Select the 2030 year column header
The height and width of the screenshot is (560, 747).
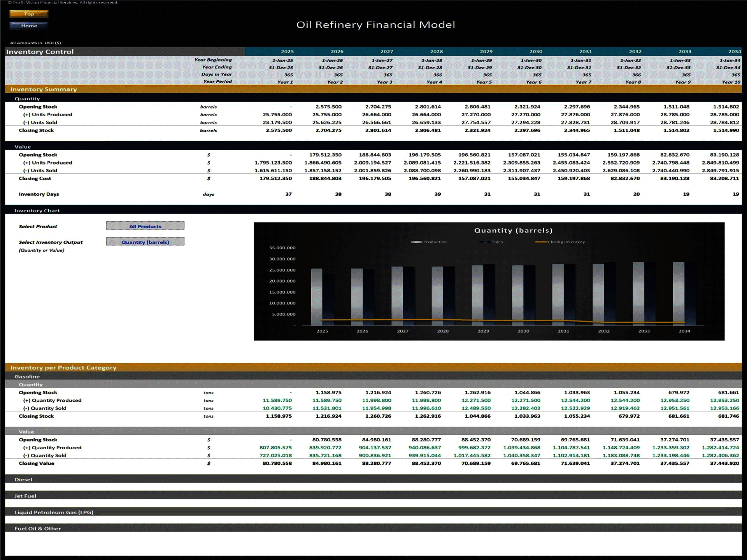pos(536,51)
